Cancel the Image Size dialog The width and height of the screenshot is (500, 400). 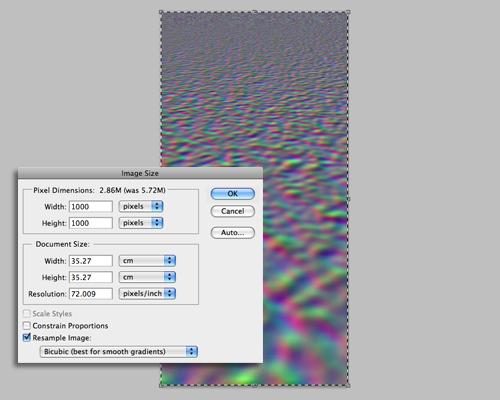click(233, 211)
